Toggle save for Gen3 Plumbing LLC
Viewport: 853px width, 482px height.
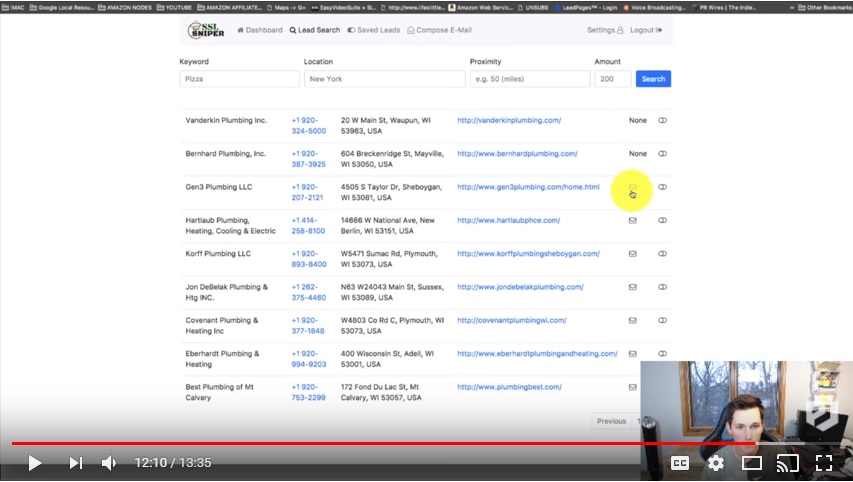[662, 187]
